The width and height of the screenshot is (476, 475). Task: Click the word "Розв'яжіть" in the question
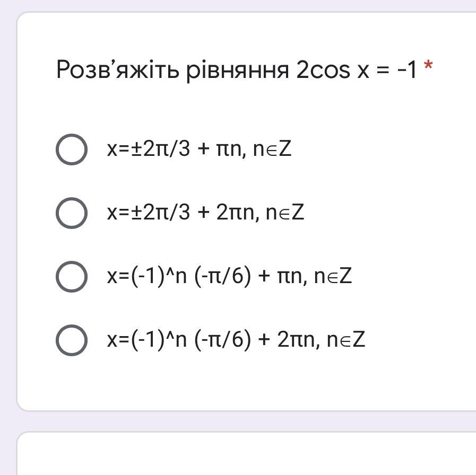pos(118,70)
